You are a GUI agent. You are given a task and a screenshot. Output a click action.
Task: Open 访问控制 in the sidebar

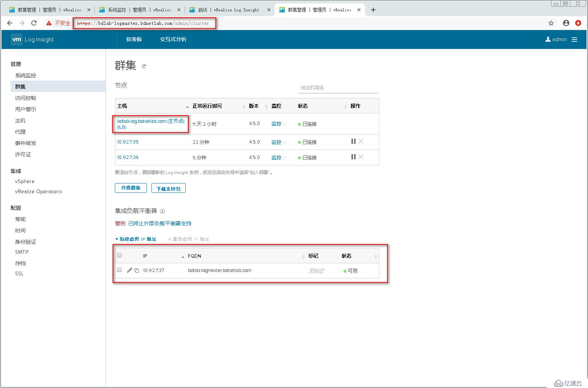26,98
